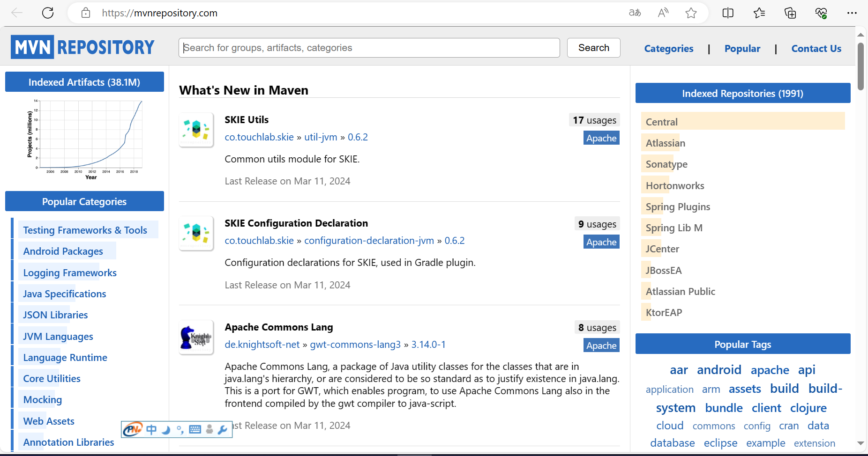Click the search box for groups, artifacts, categories
This screenshot has height=456, width=868.
click(369, 48)
